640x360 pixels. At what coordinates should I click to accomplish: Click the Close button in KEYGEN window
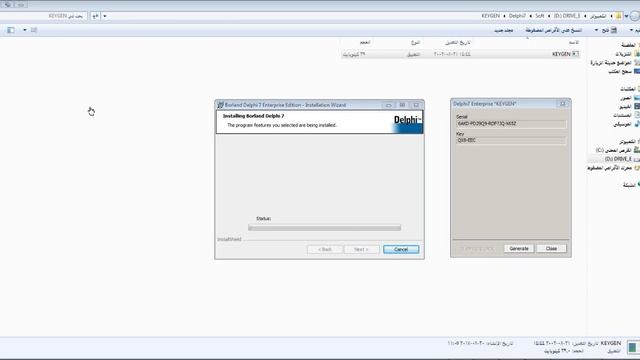coord(551,249)
